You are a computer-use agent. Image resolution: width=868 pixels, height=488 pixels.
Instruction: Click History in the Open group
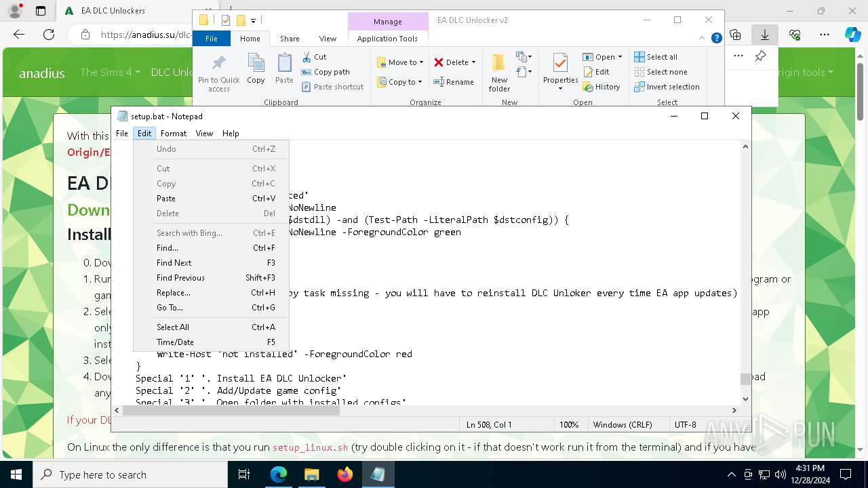pyautogui.click(x=601, y=87)
